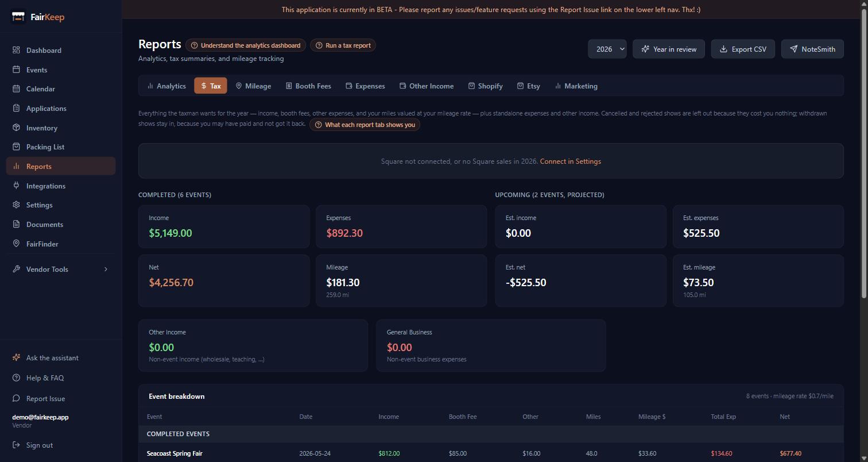Click the Inventory box icon
Viewport: 868px width, 462px height.
[x=16, y=128]
